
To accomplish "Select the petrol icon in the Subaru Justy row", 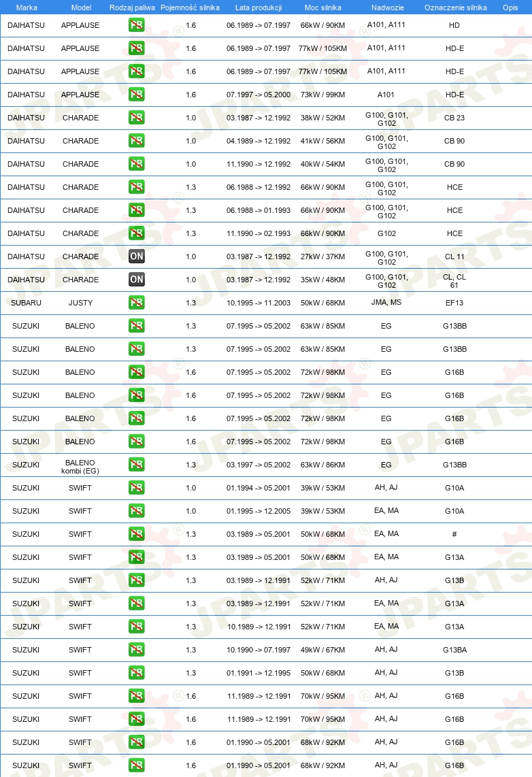I will point(137,303).
